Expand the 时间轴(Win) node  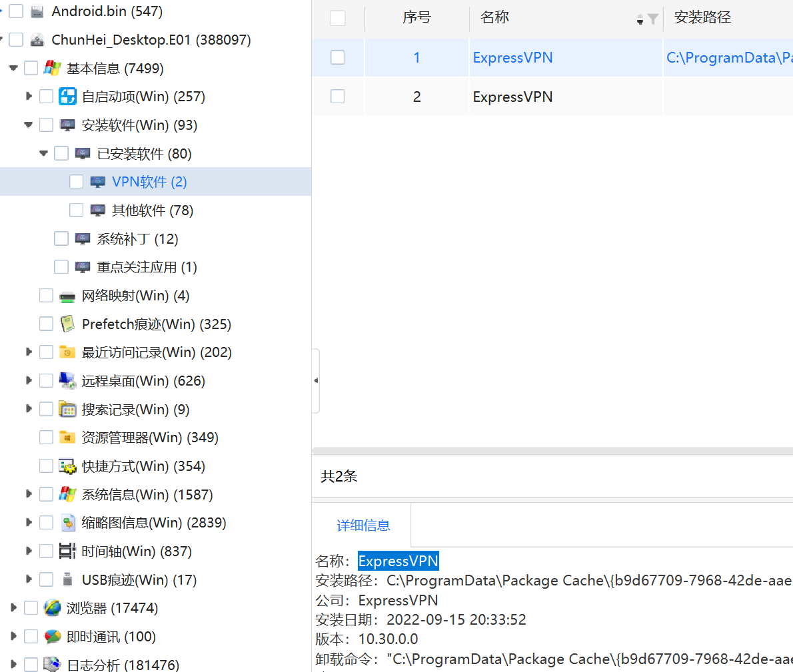coord(29,551)
